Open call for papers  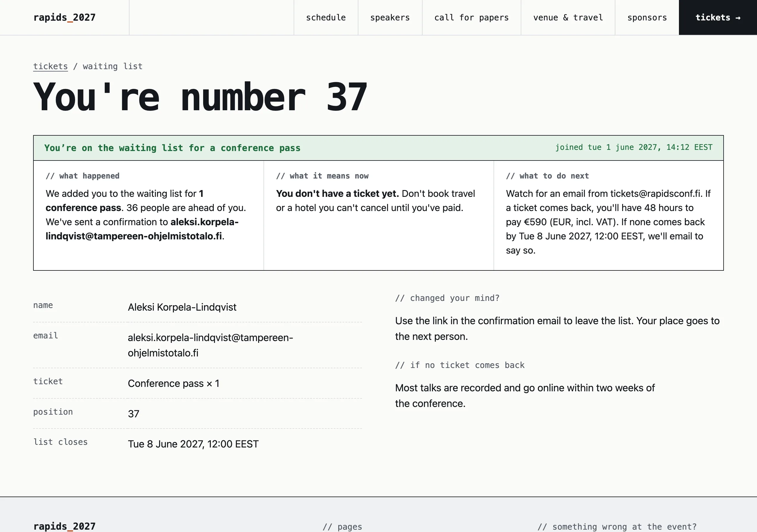(471, 17)
